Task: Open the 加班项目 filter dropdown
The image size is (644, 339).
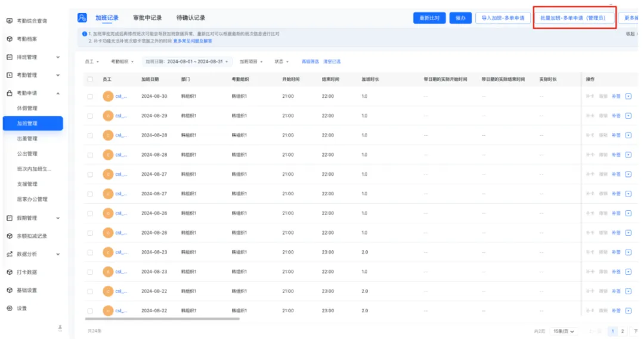Action: [x=252, y=61]
